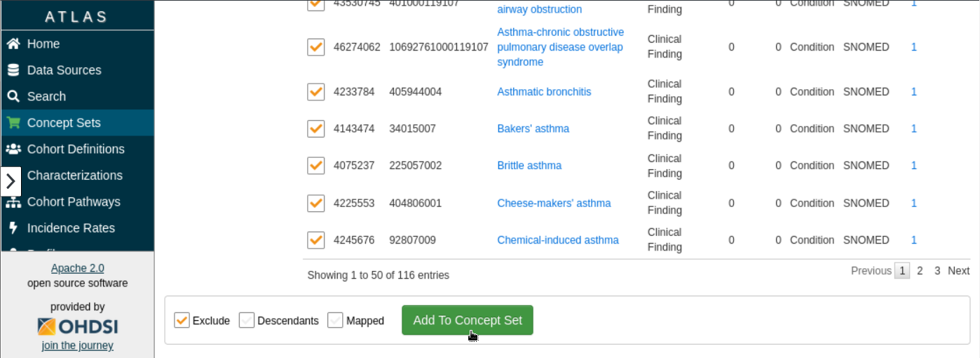
Task: Expand the collapsed sidebar with arrow toggle
Action: click(x=11, y=181)
